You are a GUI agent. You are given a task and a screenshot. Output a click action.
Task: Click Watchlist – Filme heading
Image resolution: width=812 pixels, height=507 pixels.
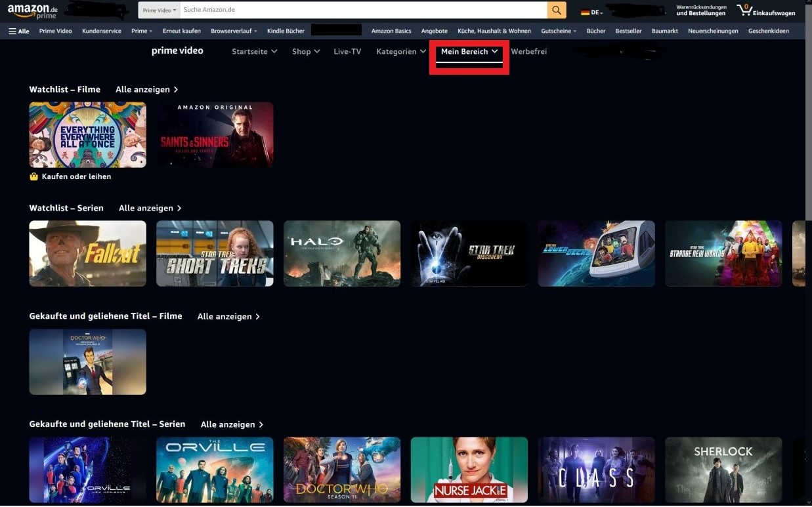click(x=65, y=89)
